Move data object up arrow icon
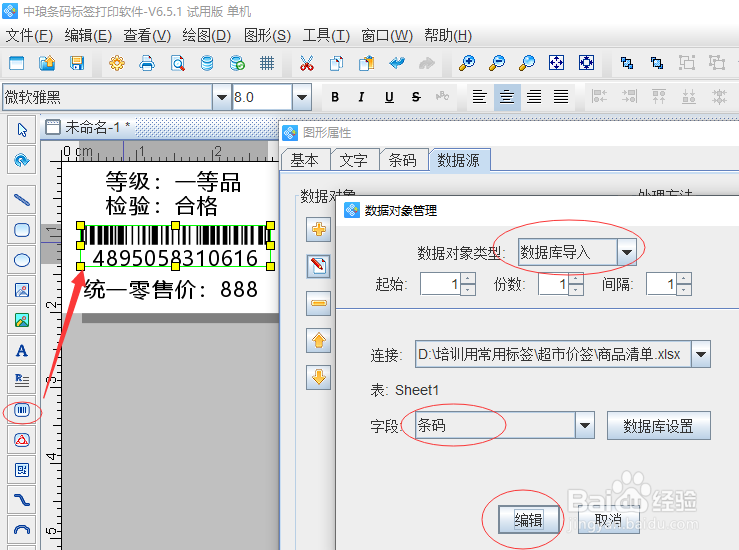Viewport: 739px width, 550px height. click(x=319, y=340)
